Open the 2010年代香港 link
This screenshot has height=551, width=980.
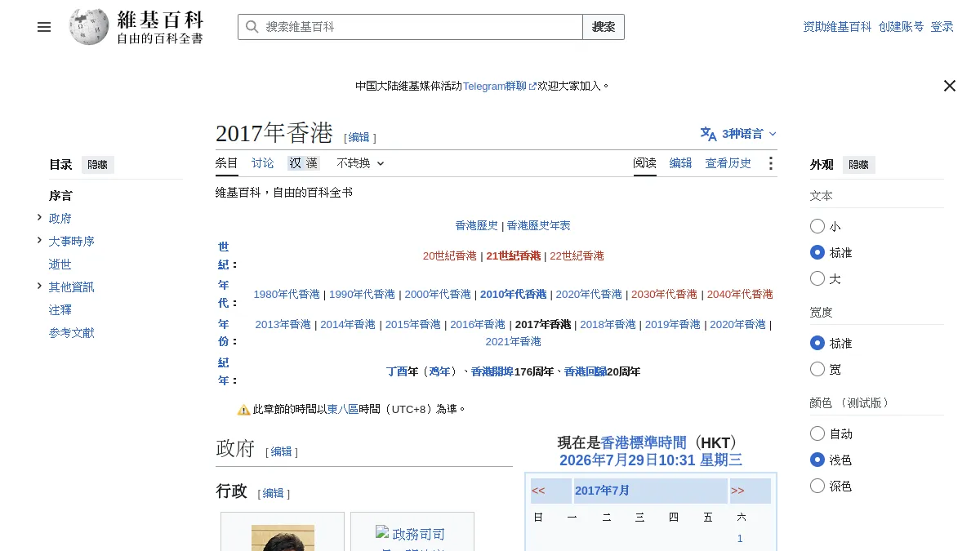coord(513,294)
